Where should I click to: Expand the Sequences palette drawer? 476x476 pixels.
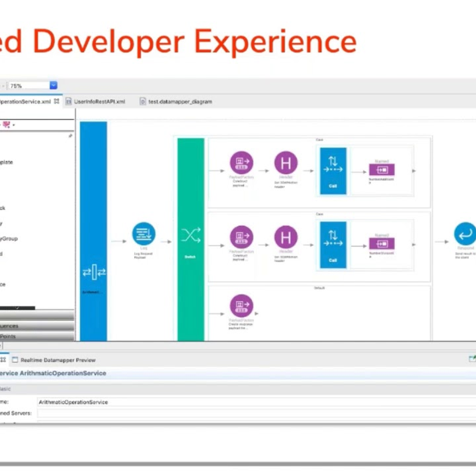click(36, 326)
